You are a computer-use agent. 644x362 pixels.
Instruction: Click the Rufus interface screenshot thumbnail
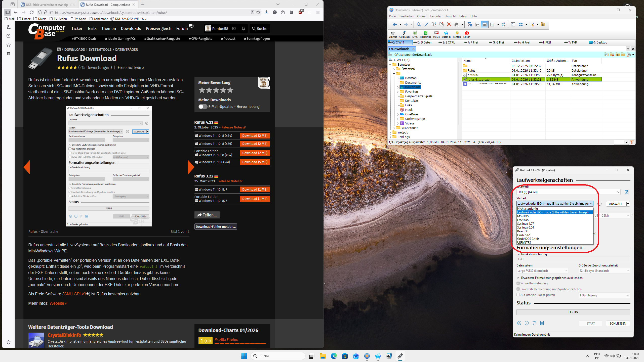[x=109, y=166]
